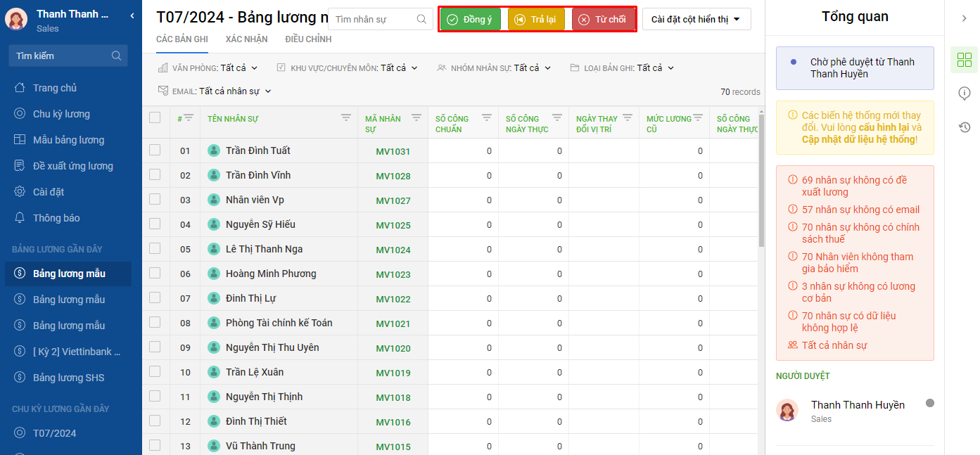Click the Đề xuất ứng lương icon
Viewport: 980px width, 455px height.
pos(20,166)
